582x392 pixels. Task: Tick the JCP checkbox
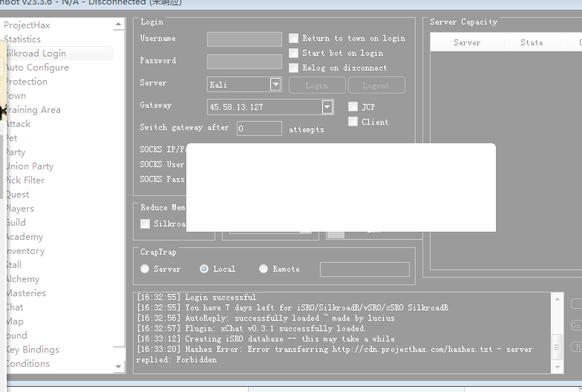353,107
